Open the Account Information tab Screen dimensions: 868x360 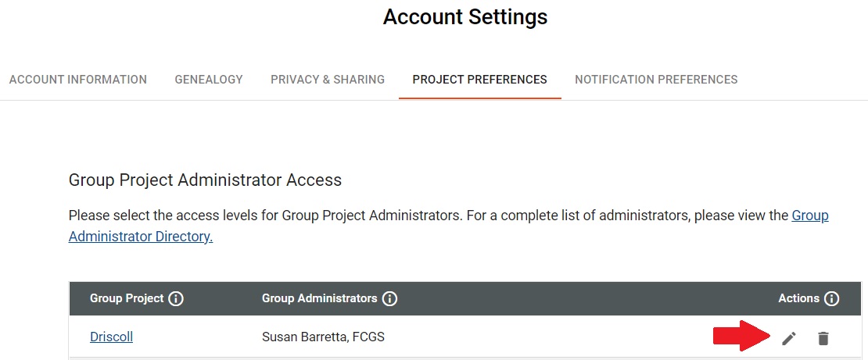click(x=78, y=80)
